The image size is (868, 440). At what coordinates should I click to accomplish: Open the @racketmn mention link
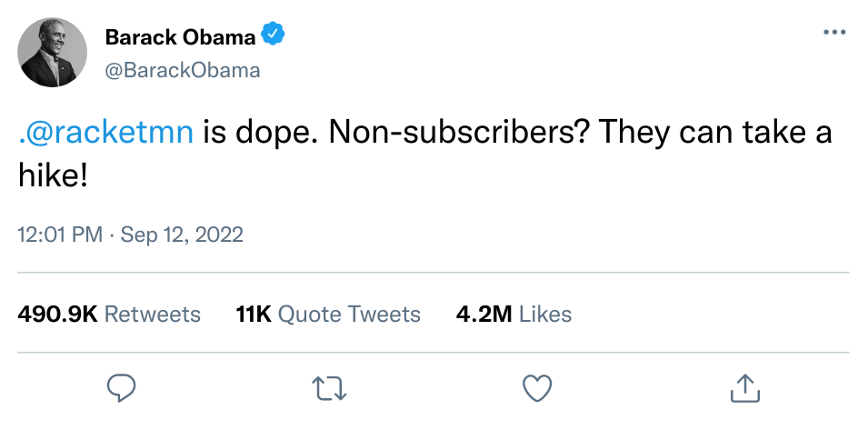[105, 133]
